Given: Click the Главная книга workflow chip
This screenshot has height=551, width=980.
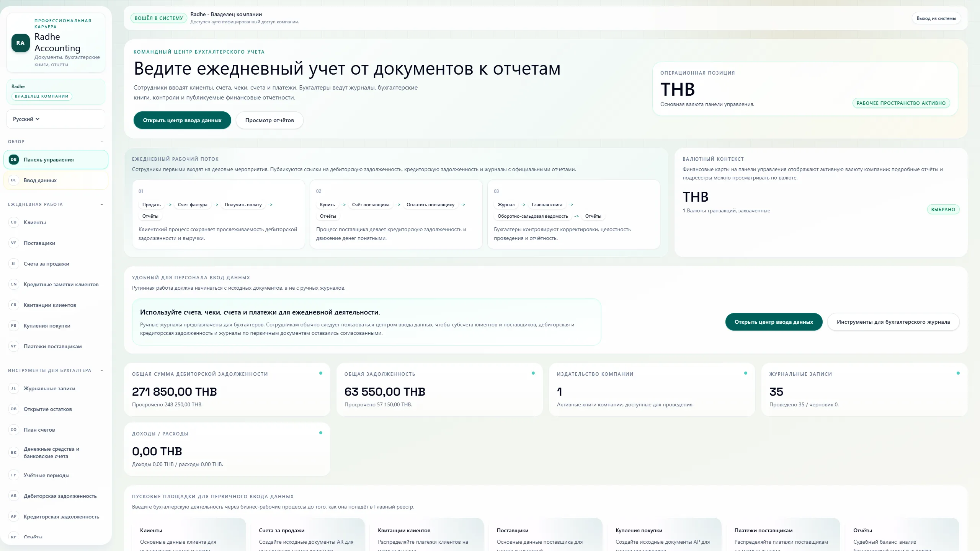Looking at the screenshot, I should 547,205.
